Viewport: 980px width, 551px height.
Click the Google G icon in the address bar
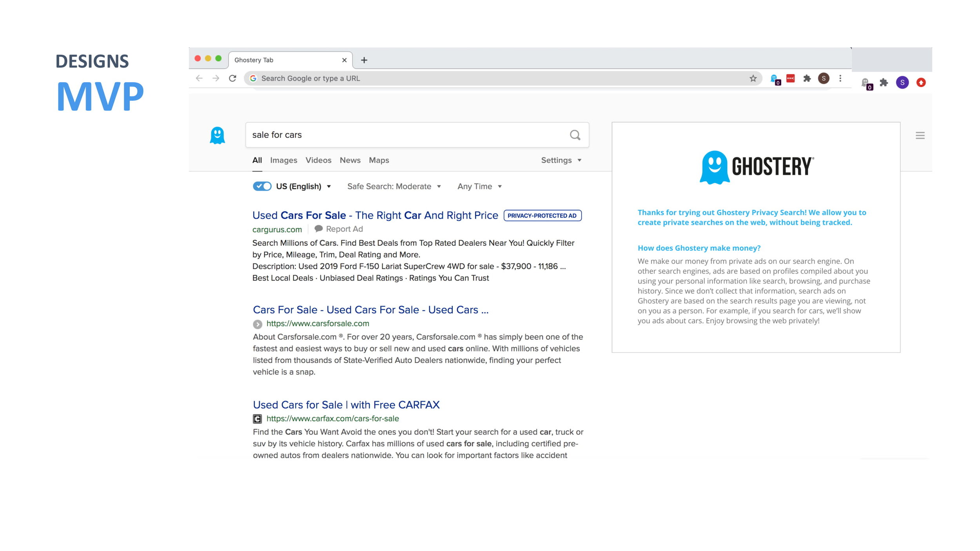pos(253,78)
